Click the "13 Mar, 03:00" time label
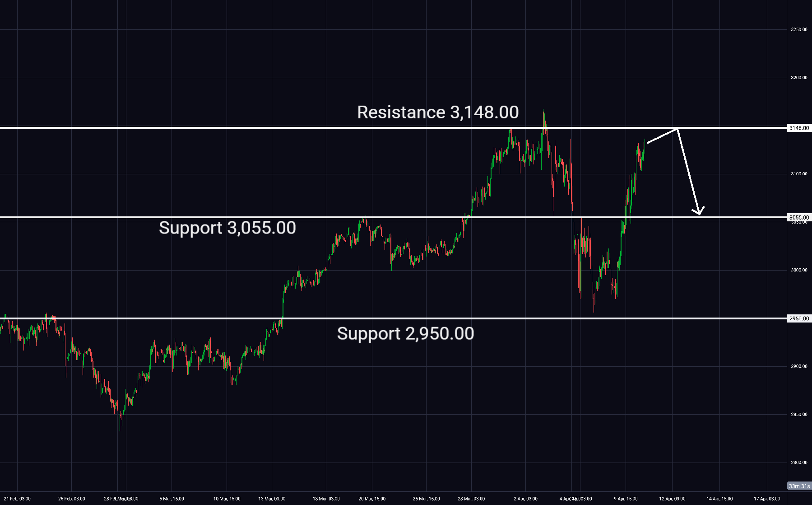The image size is (812, 505). (x=272, y=499)
